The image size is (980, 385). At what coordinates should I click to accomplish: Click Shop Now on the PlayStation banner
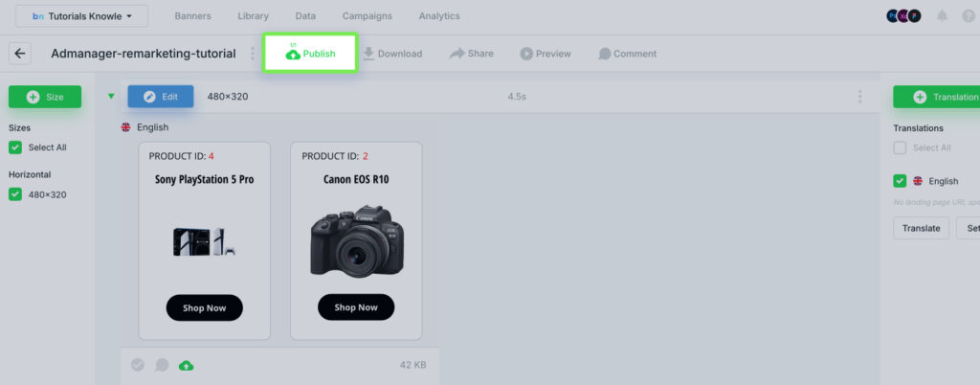point(205,307)
